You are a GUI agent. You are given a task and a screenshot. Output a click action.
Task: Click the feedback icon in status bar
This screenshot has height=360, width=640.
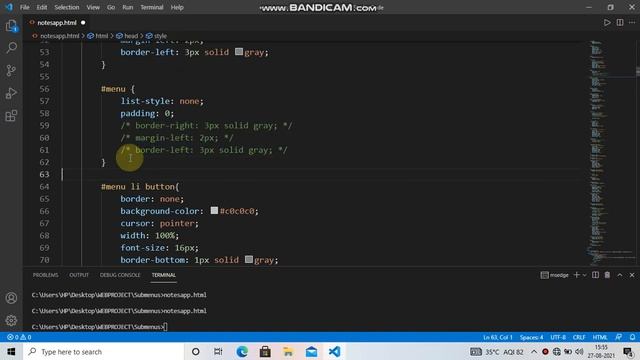click(x=619, y=337)
